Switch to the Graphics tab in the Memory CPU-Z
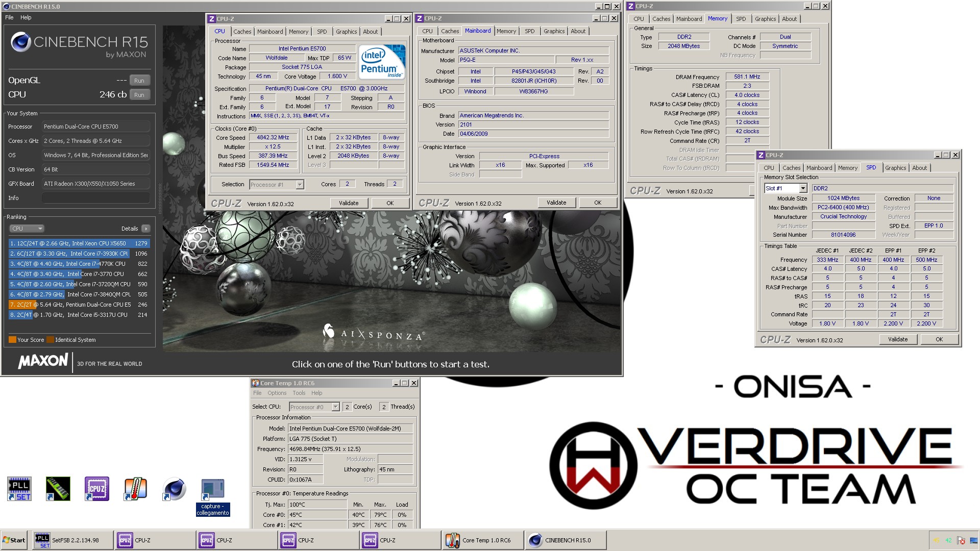 765,19
